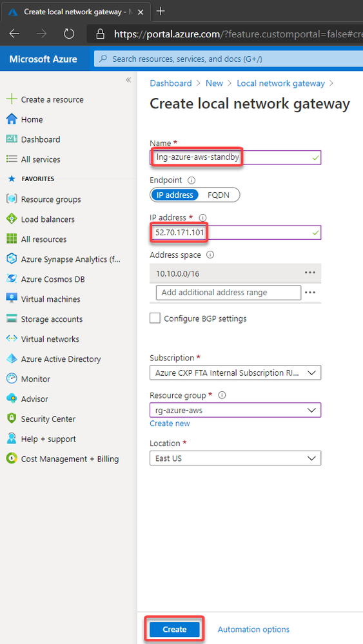The image size is (363, 644).
Task: Open the Virtual machines sidebar icon
Action: tap(12, 298)
